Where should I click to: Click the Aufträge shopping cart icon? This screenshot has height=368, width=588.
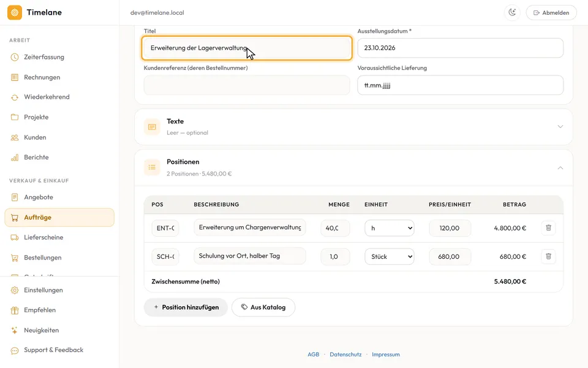coord(15,217)
